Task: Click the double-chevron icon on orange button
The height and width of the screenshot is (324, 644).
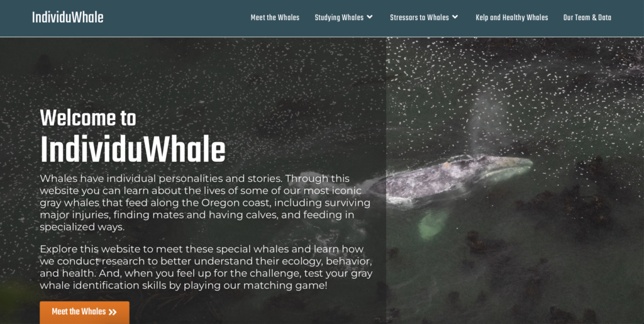Action: [113, 312]
